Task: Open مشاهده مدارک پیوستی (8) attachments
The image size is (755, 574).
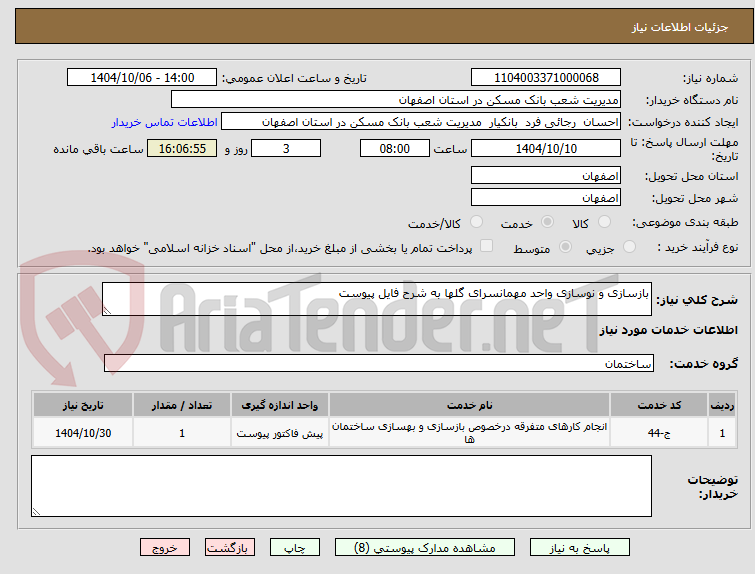Action: (x=425, y=548)
